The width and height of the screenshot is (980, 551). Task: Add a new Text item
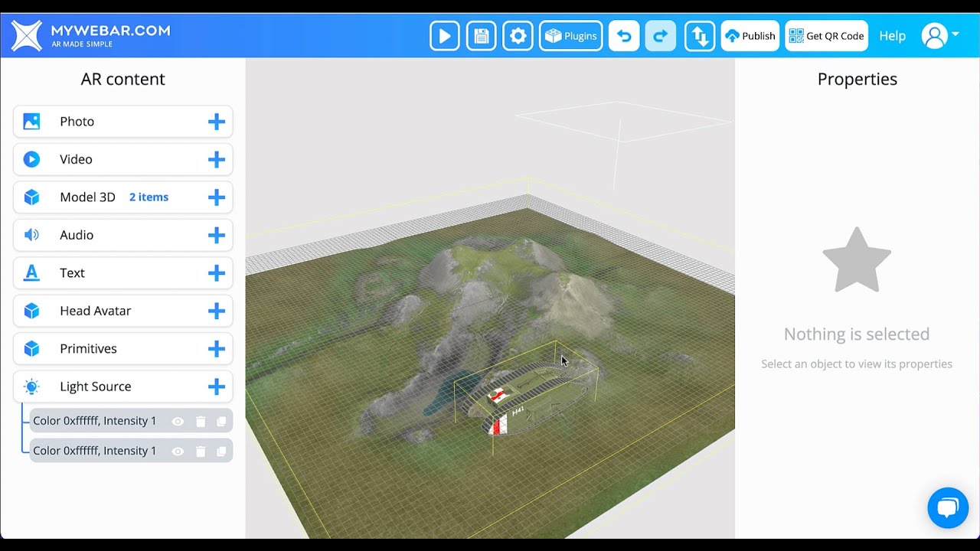pos(217,273)
